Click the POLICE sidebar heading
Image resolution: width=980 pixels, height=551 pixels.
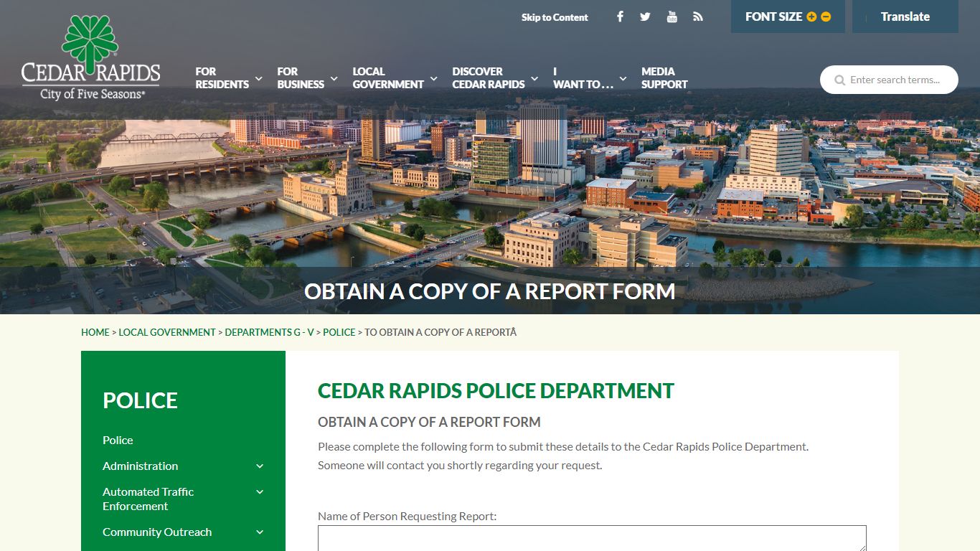point(140,400)
